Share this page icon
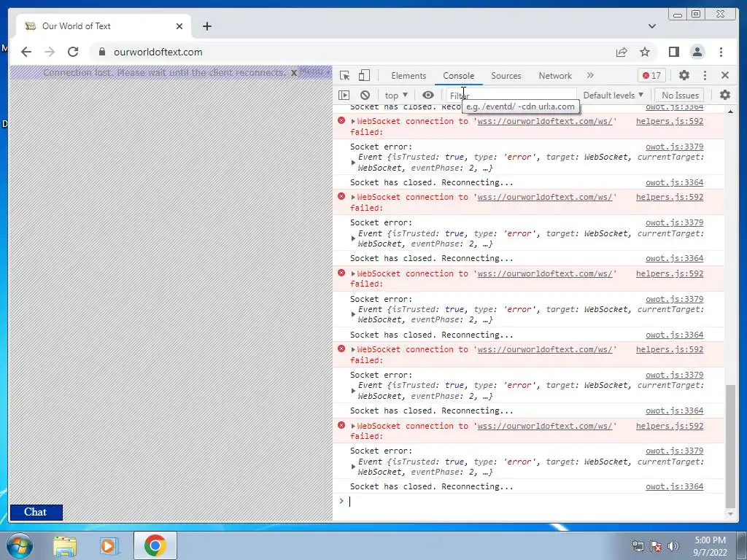The image size is (747, 560). 622,52
